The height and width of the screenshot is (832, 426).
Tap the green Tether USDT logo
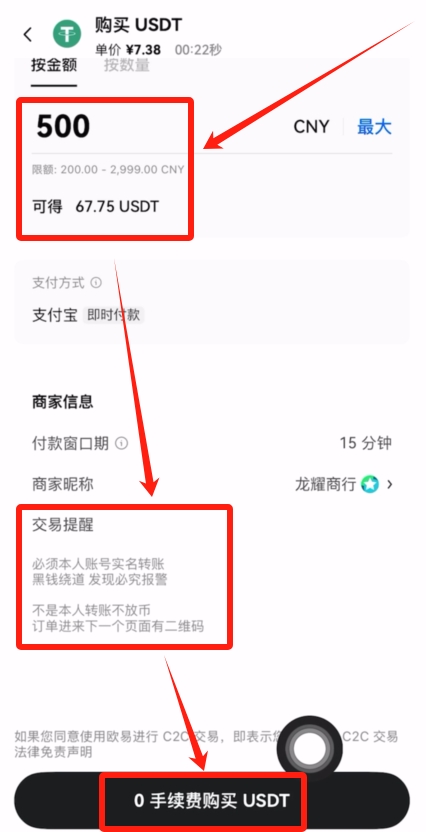(x=67, y=34)
